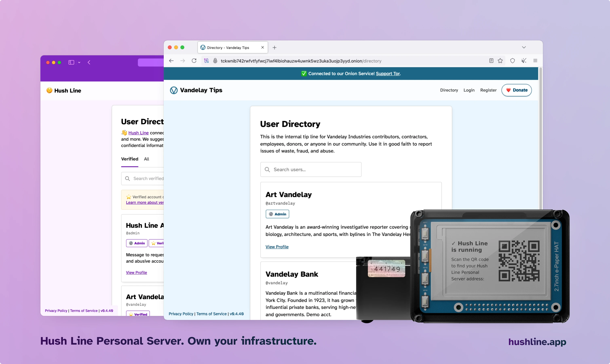
Task: Select the Art Vandelay heading
Action: [x=289, y=195]
